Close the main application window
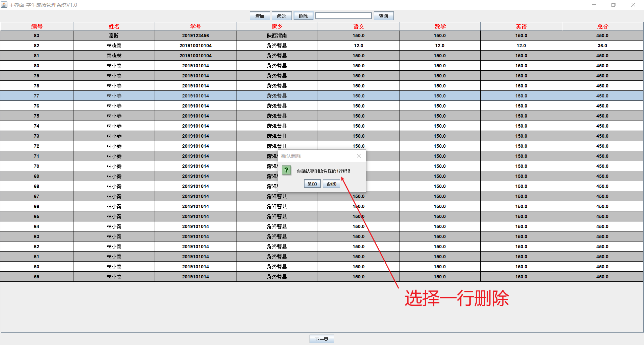Image resolution: width=644 pixels, height=345 pixels. pyautogui.click(x=633, y=5)
